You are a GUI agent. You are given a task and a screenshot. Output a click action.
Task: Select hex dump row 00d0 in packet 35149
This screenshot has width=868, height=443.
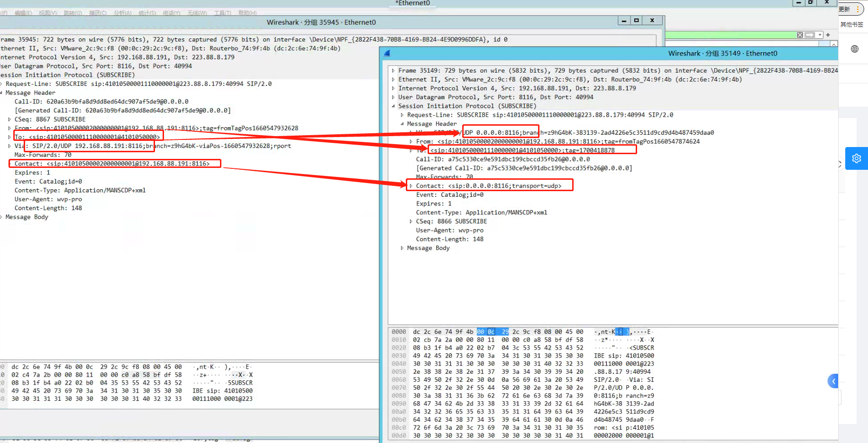(x=523, y=435)
